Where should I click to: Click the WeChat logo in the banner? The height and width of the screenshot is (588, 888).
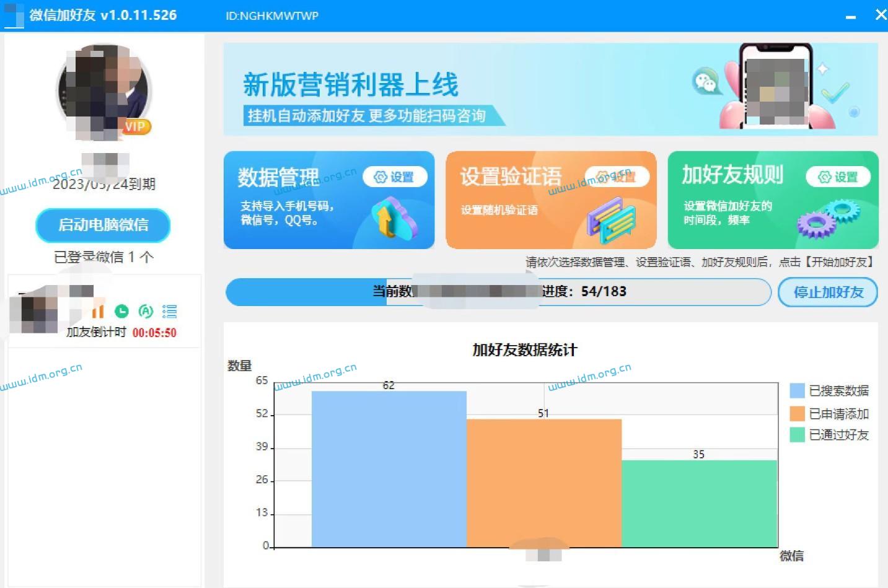706,81
